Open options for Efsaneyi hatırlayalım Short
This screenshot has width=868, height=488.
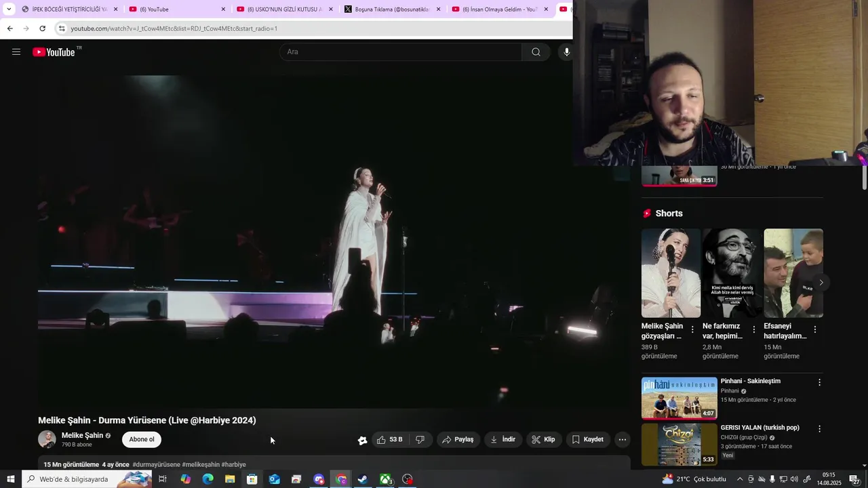point(815,329)
